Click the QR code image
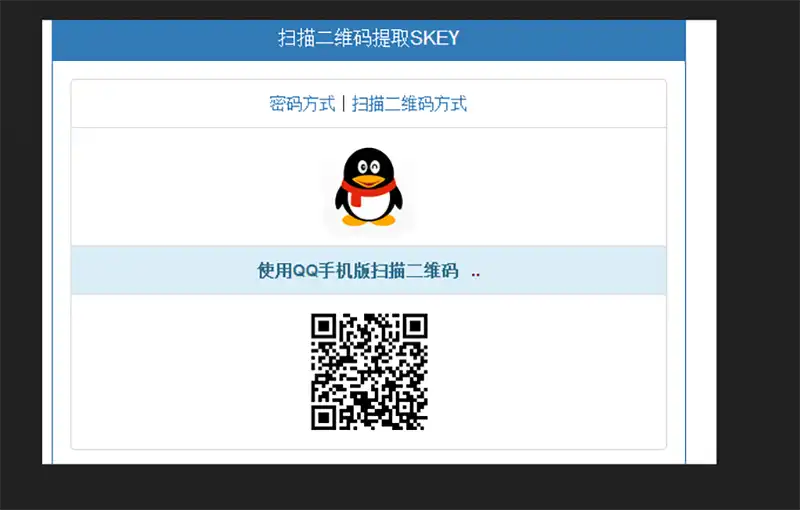Screen dimensions: 800x510 pyautogui.click(x=369, y=372)
